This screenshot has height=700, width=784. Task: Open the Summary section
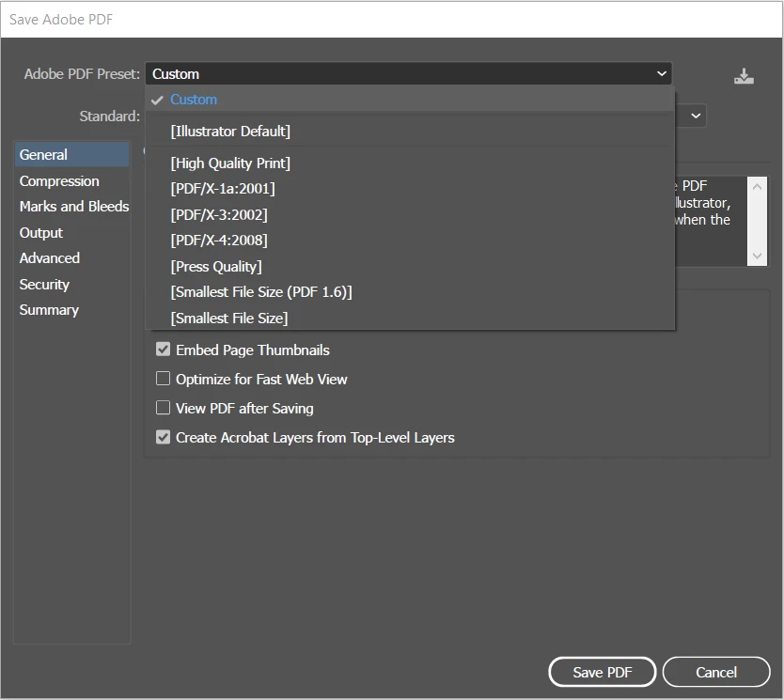[x=72, y=310]
